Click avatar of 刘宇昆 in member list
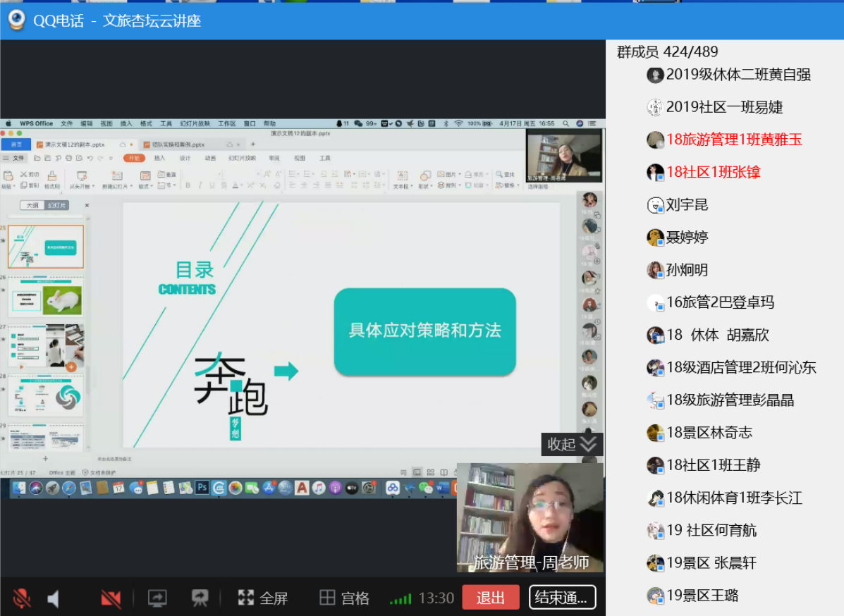This screenshot has height=616, width=844. tap(655, 205)
